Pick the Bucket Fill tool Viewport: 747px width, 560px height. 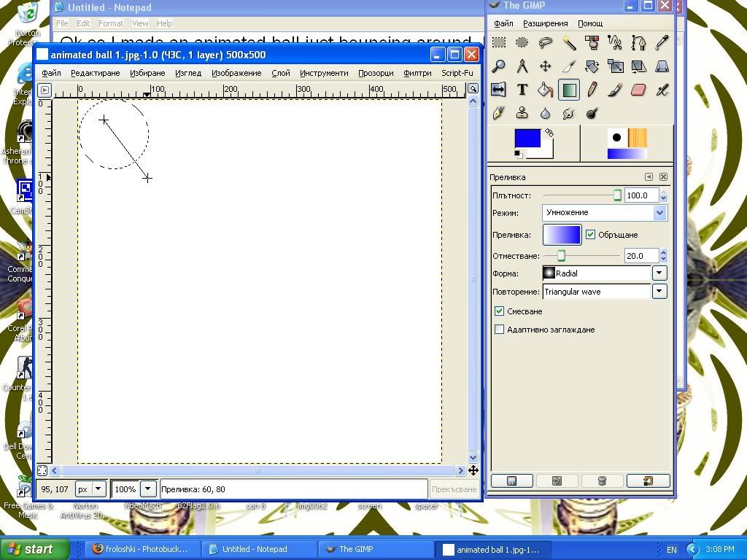click(546, 90)
